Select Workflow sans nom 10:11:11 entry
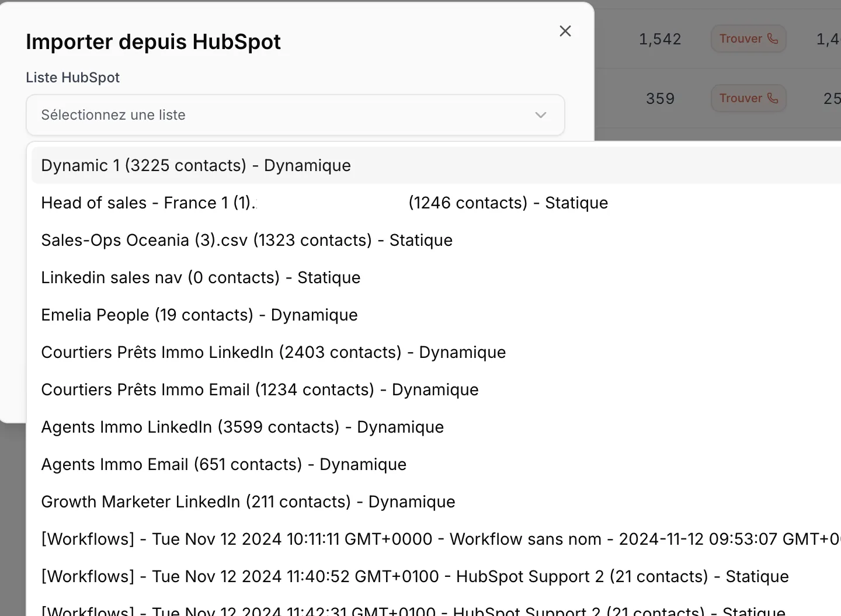 [x=436, y=539]
